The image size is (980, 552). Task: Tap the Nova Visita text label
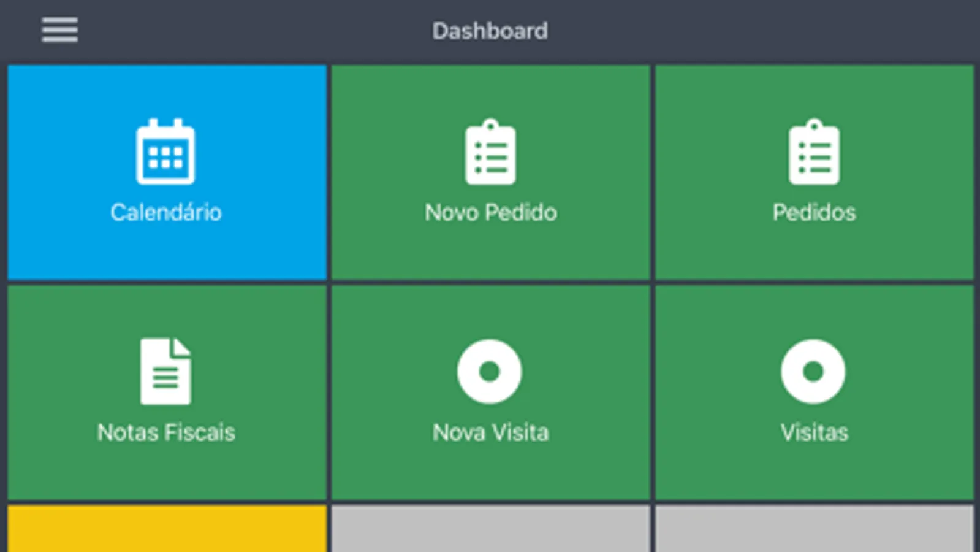pyautogui.click(x=491, y=432)
